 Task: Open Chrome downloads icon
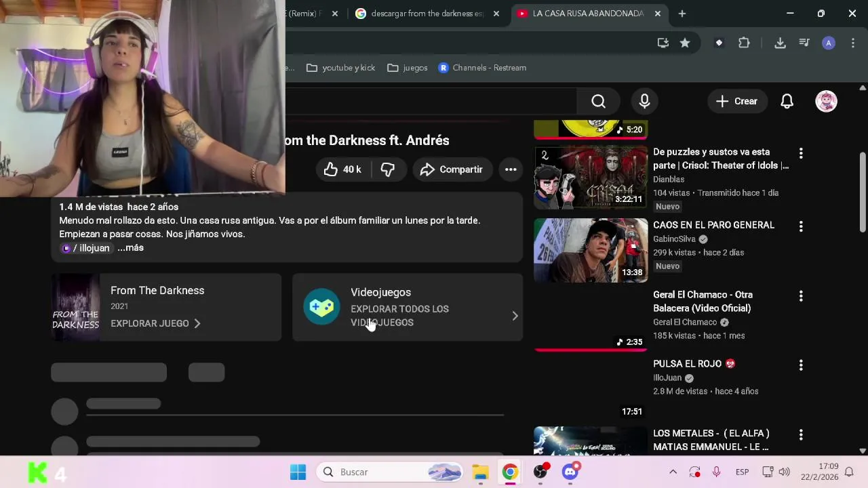click(x=780, y=43)
